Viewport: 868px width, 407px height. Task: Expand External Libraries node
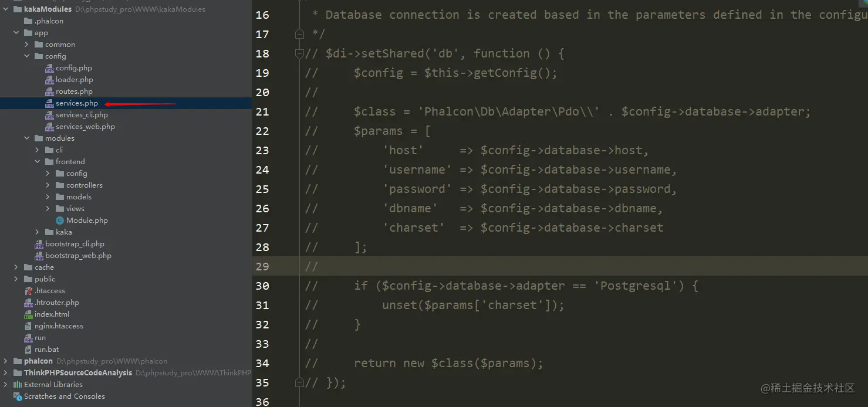click(6, 385)
